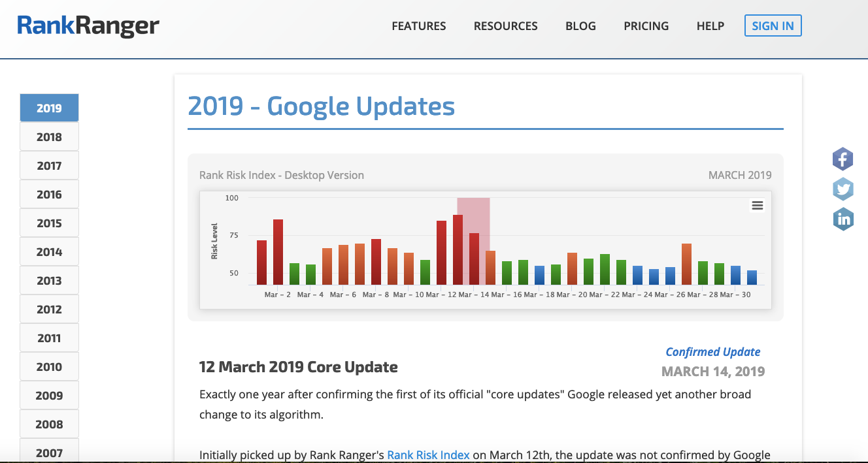
Task: Select the 2018 year tab
Action: 49,137
